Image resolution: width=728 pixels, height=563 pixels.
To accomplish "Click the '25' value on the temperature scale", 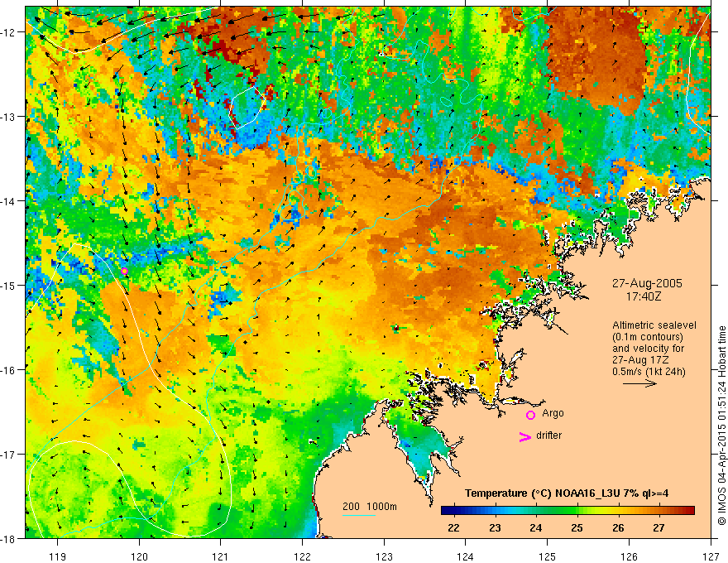I will 577,527.
